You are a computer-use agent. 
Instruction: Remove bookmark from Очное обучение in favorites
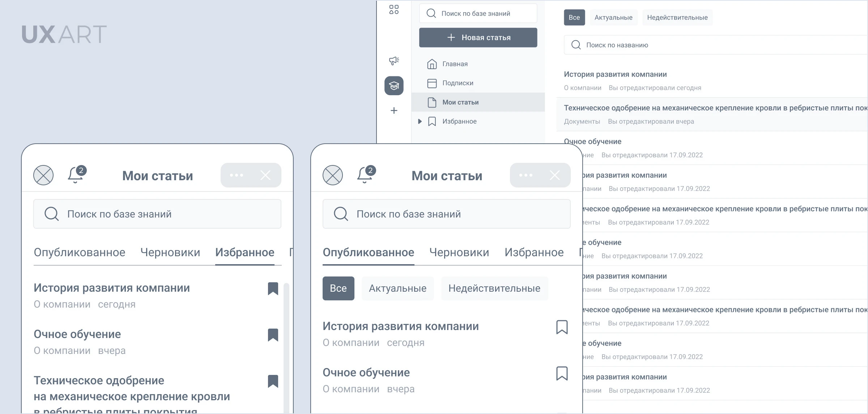(x=273, y=335)
